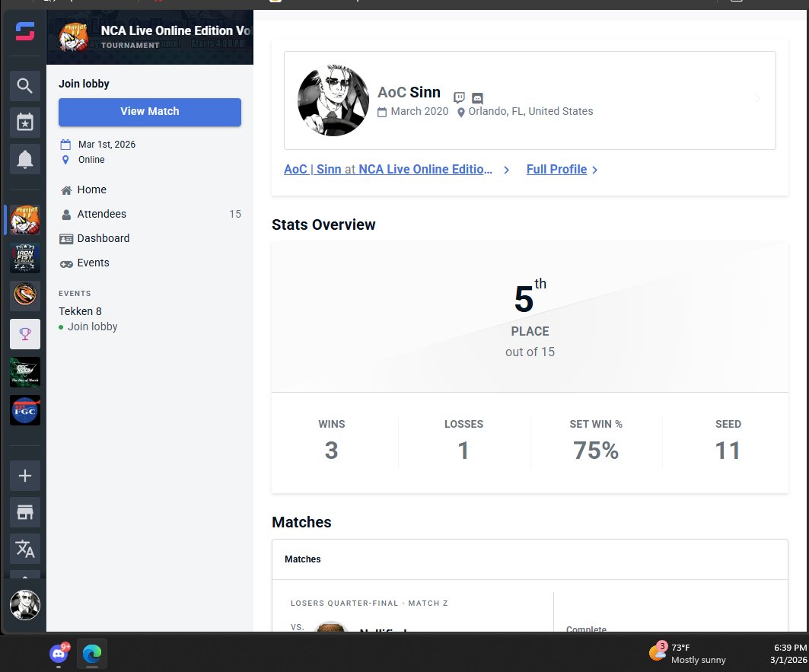Open the NCA Live Online Editio... link
The width and height of the screenshot is (809, 672).
tap(425, 169)
